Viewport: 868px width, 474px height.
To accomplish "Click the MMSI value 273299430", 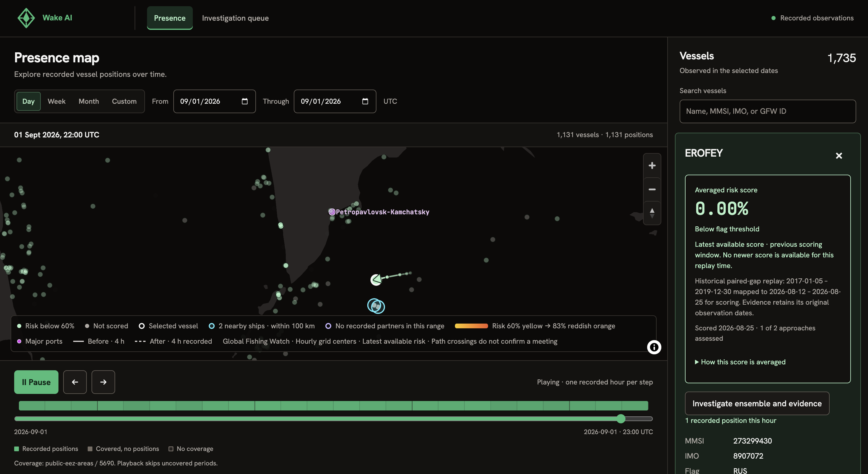I will (752, 441).
